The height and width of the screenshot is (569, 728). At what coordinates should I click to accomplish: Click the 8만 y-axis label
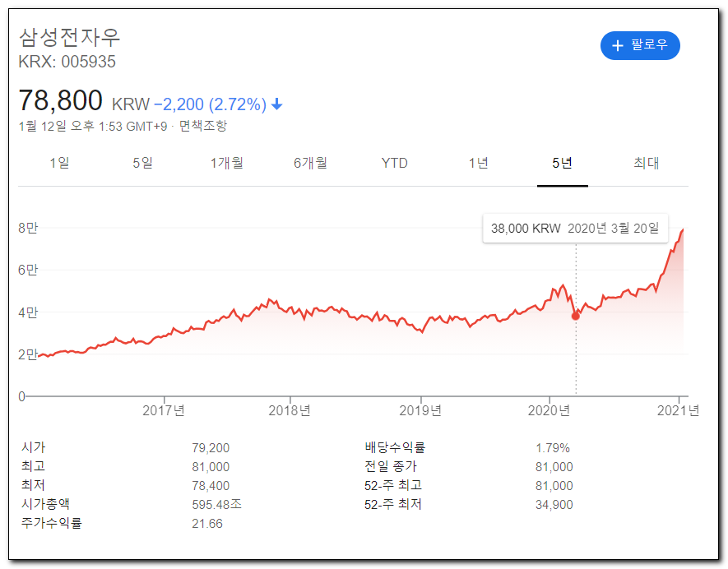[28, 228]
